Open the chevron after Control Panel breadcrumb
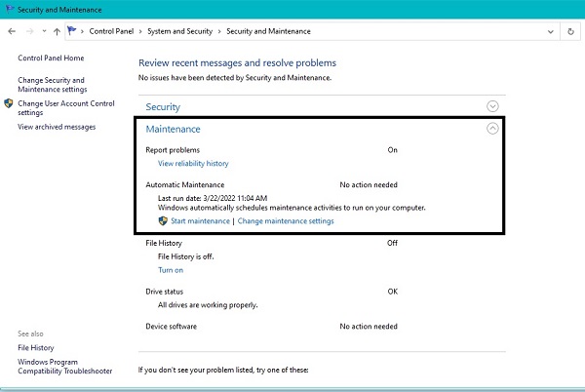Screen dimensions: 585x392 [x=140, y=32]
